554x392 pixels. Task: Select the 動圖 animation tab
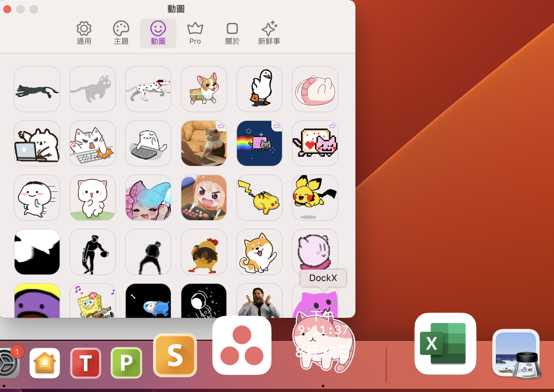coord(158,33)
